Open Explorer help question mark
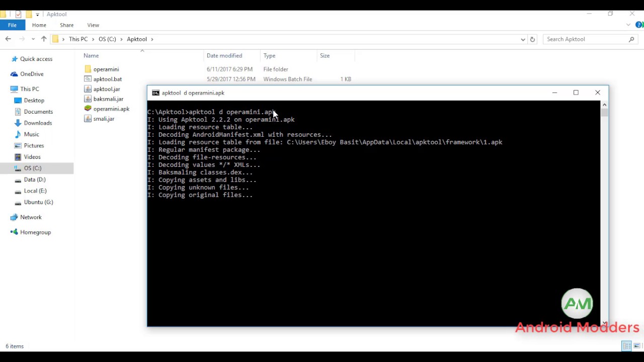644x362 pixels. tap(639, 25)
